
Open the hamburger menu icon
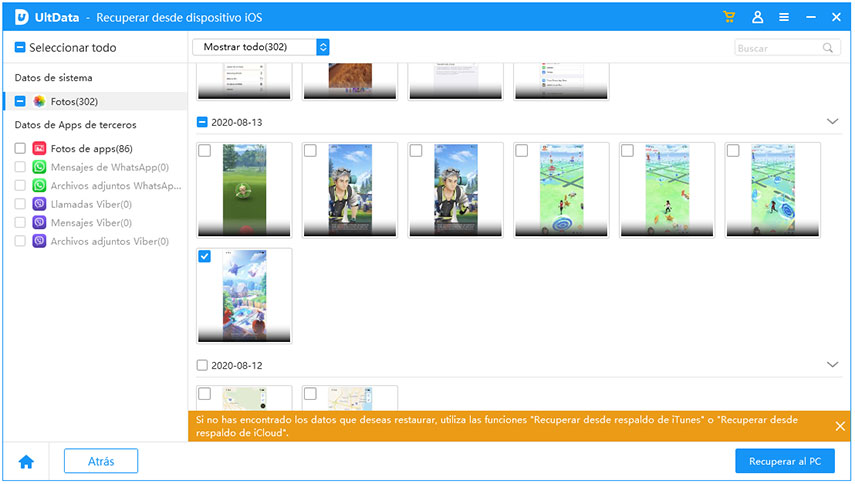783,17
